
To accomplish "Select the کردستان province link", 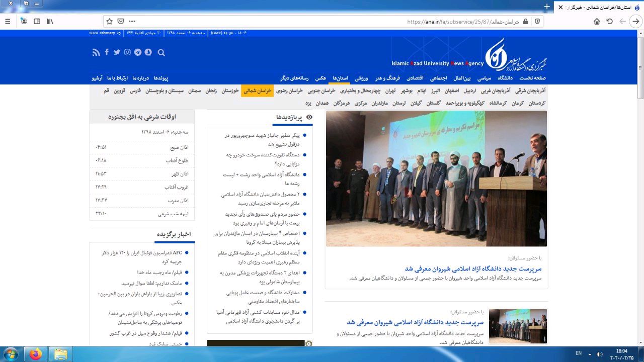I will (x=537, y=103).
